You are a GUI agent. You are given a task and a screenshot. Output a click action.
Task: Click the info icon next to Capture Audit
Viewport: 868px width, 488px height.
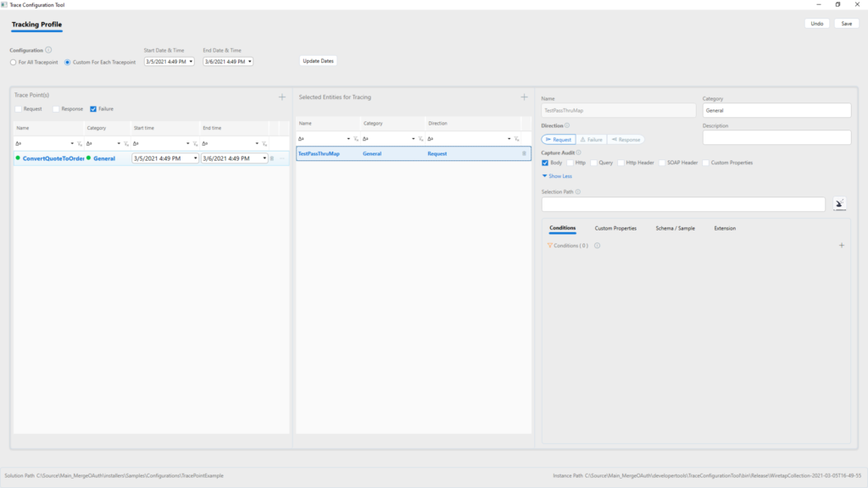[580, 152]
